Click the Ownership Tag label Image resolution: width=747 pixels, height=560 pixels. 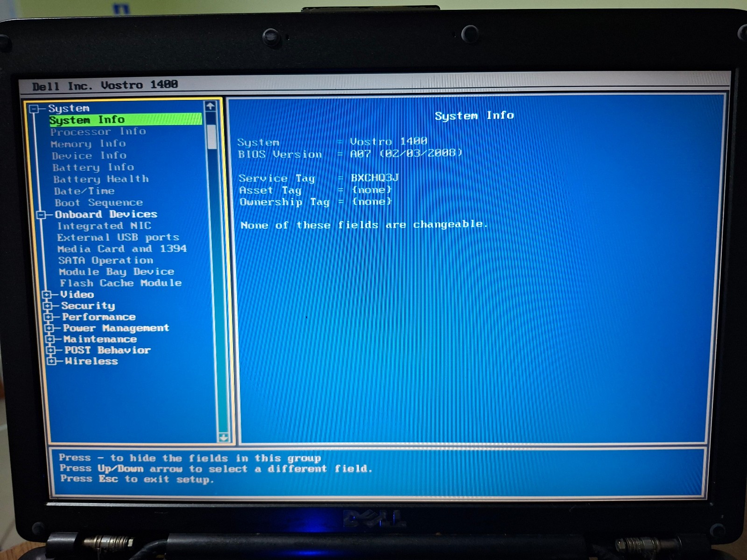pos(285,202)
